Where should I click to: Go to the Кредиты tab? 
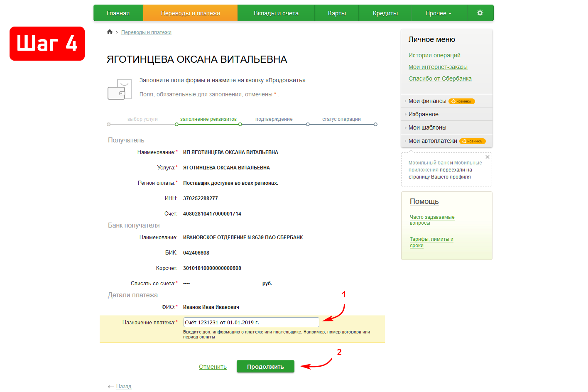(x=385, y=13)
